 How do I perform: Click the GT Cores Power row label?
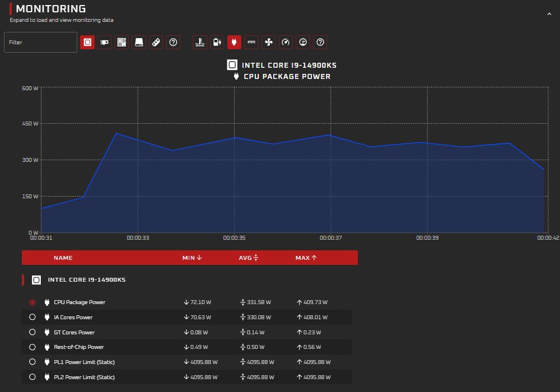coord(74,333)
